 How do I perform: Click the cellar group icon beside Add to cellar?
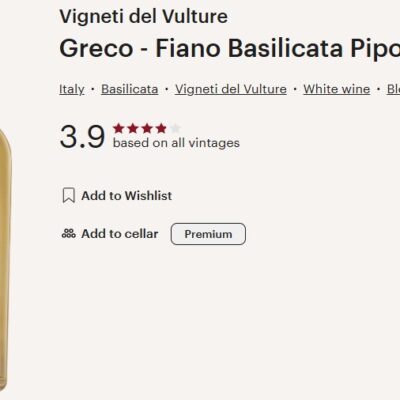click(69, 234)
